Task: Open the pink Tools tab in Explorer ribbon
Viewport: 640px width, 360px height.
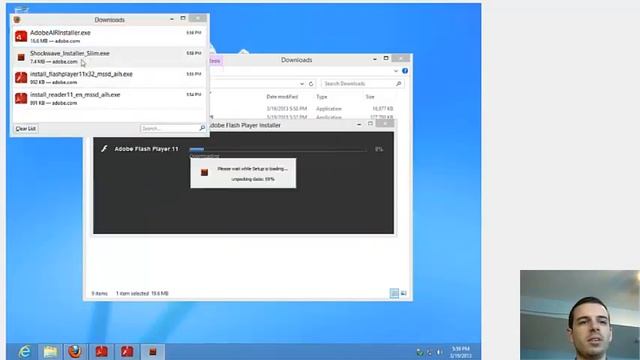Action: 215,61
